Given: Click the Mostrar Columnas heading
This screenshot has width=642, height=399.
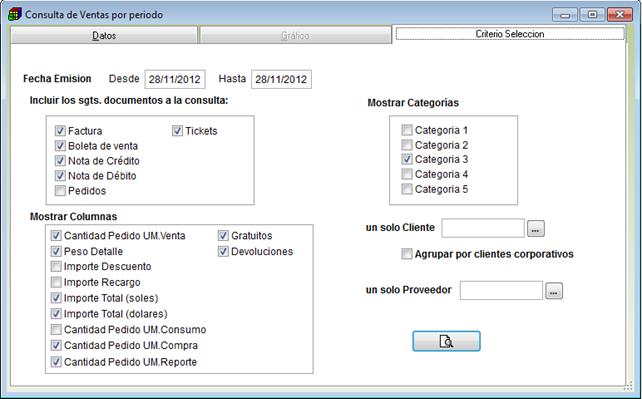Looking at the screenshot, I should 73,216.
